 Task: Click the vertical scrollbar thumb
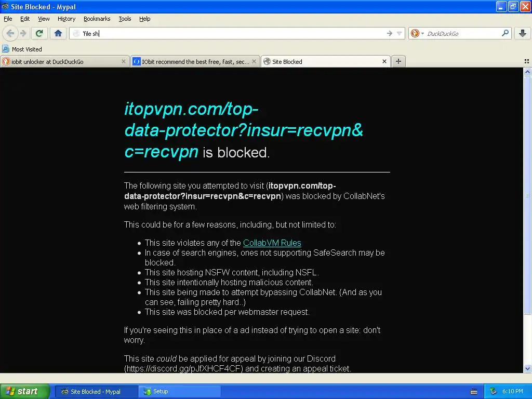[527, 195]
